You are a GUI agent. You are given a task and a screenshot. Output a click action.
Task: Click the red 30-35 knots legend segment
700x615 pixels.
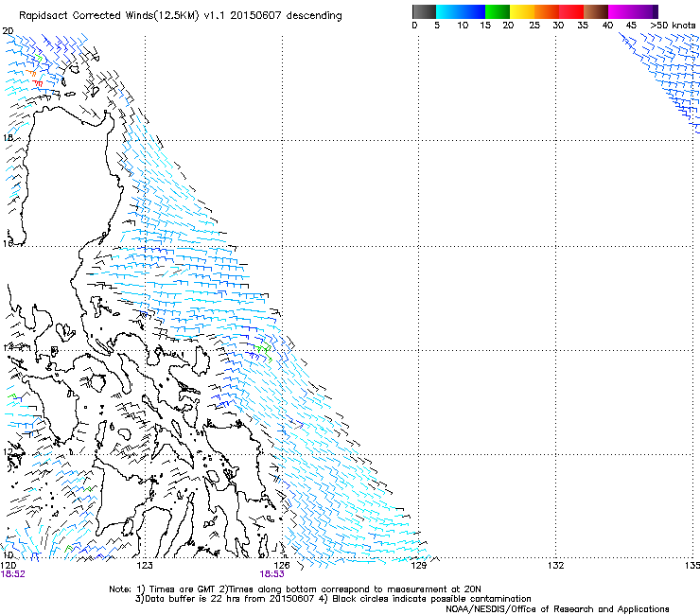[571, 11]
